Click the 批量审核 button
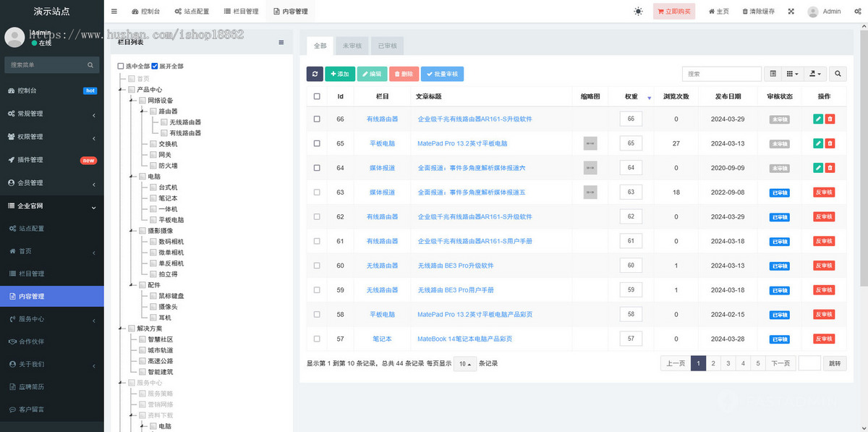Viewport: 868px width, 432px height. pos(443,74)
